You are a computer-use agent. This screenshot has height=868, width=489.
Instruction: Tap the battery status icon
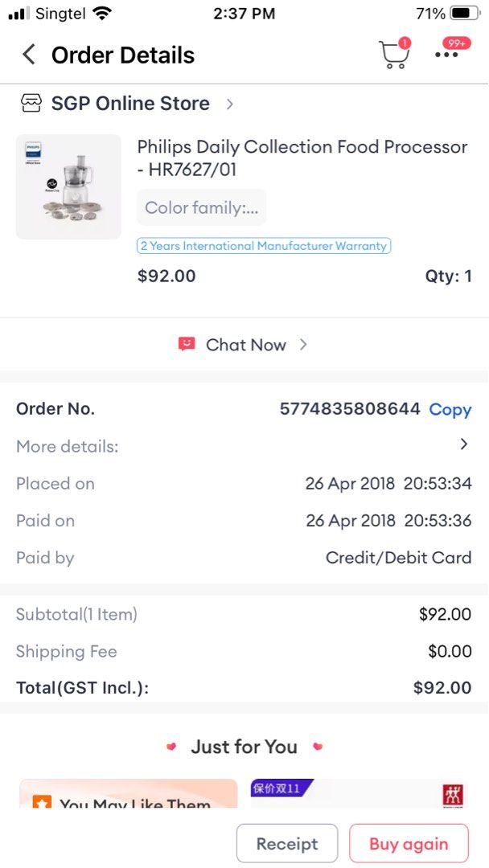pos(465,13)
